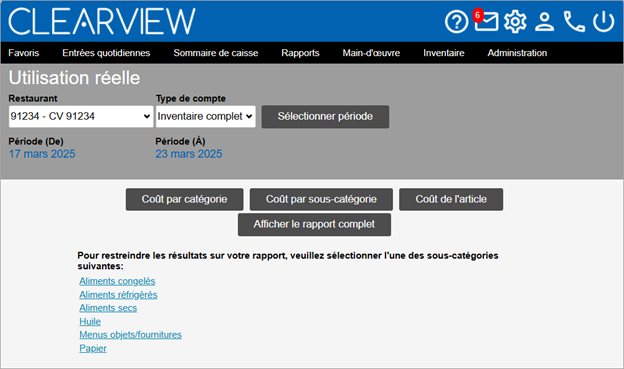Select the Menus objets/fournitures link

[130, 335]
